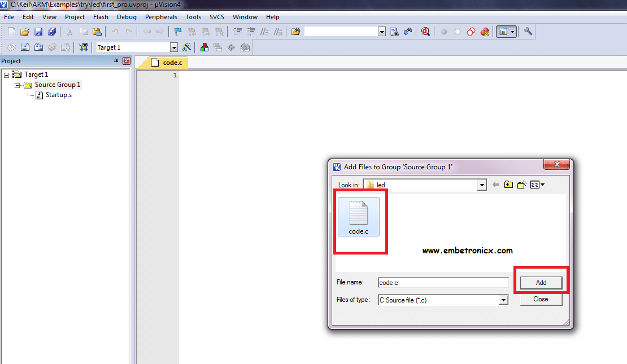Open Target Options magic wand icon
The height and width of the screenshot is (364, 627).
186,47
